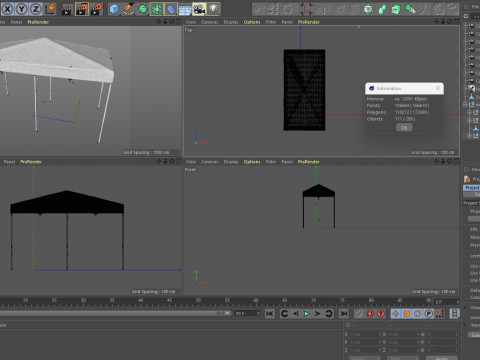
Task: Click the timeline preview range bar
Action: click(x=115, y=313)
